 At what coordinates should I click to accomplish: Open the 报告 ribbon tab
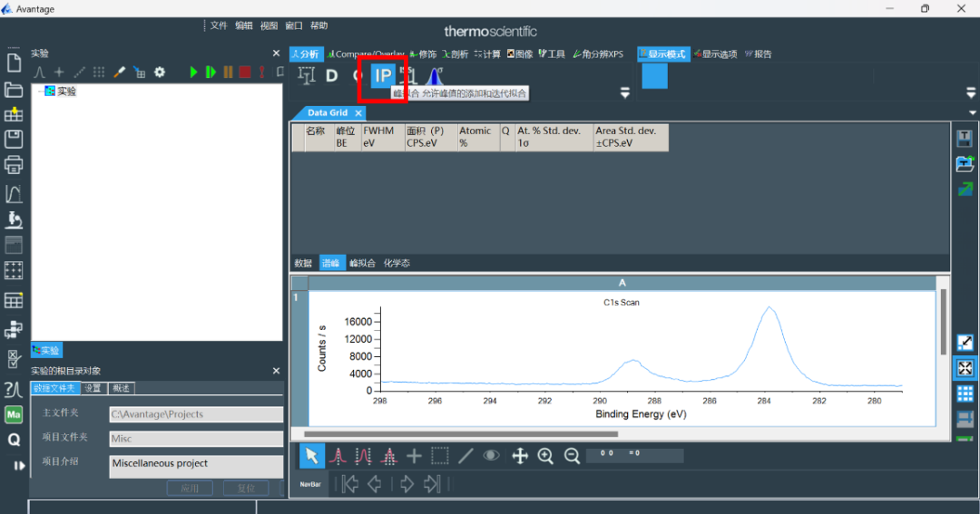point(758,54)
